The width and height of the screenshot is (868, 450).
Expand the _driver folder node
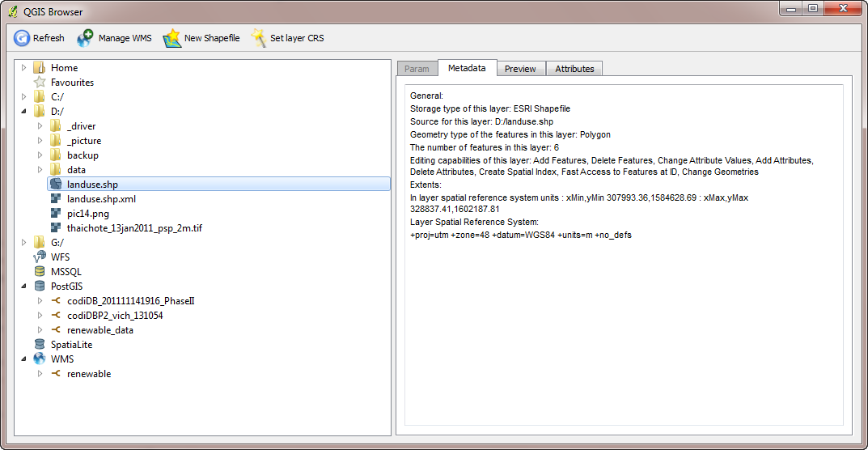(40, 125)
